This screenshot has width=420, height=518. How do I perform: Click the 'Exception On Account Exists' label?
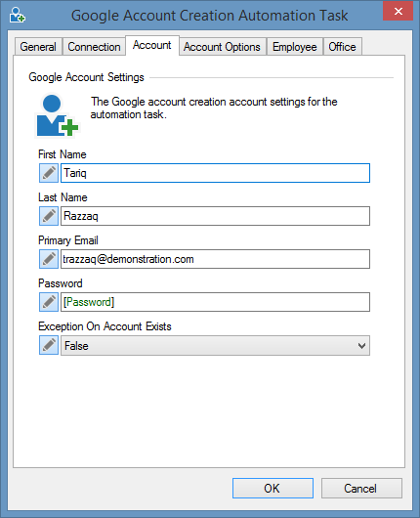105,326
